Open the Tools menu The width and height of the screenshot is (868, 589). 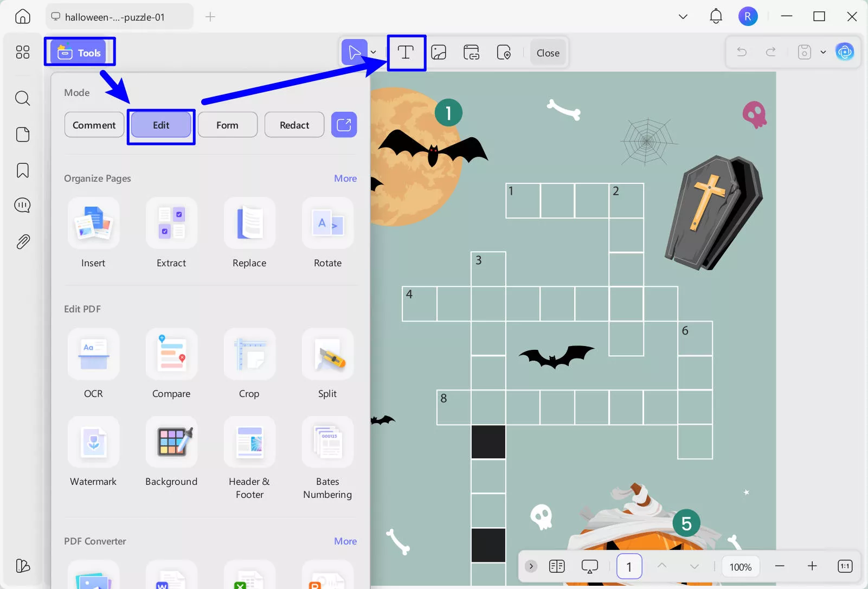tap(80, 52)
